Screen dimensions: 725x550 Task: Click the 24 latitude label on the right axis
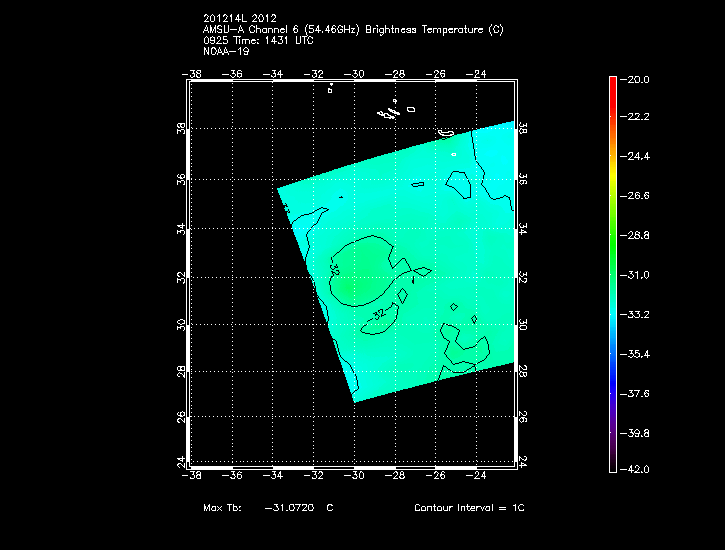click(523, 462)
